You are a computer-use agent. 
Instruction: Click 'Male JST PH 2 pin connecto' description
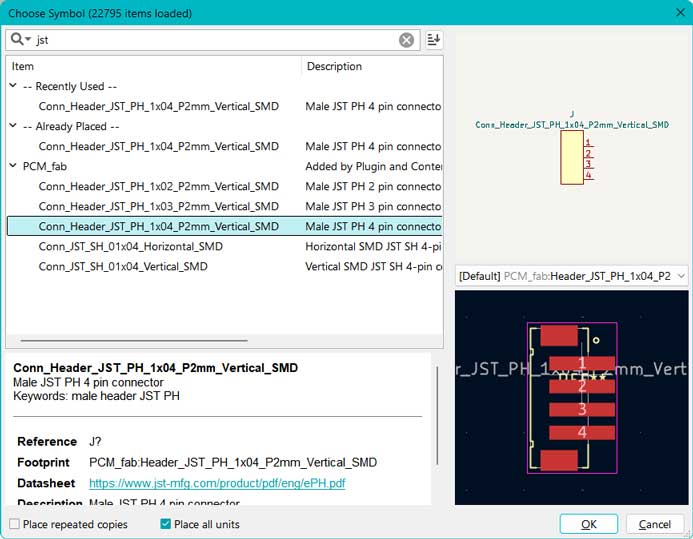[373, 186]
